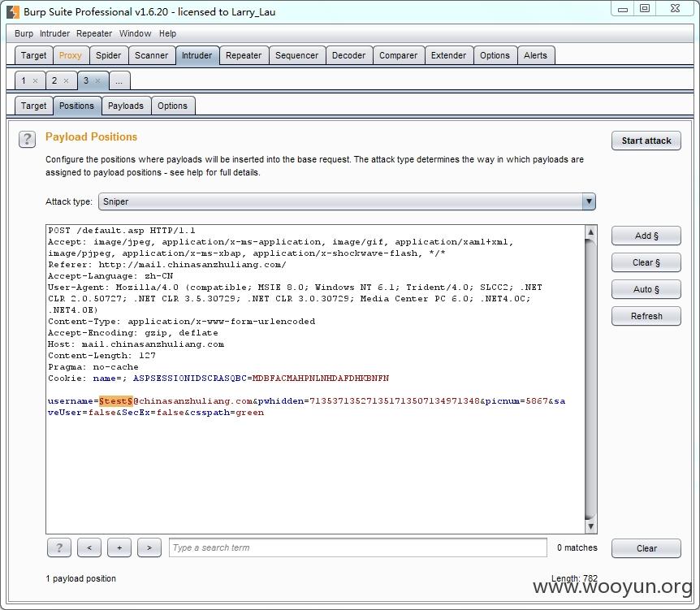Click the csspath=green parameter text
This screenshot has height=610, width=700.
227,413
